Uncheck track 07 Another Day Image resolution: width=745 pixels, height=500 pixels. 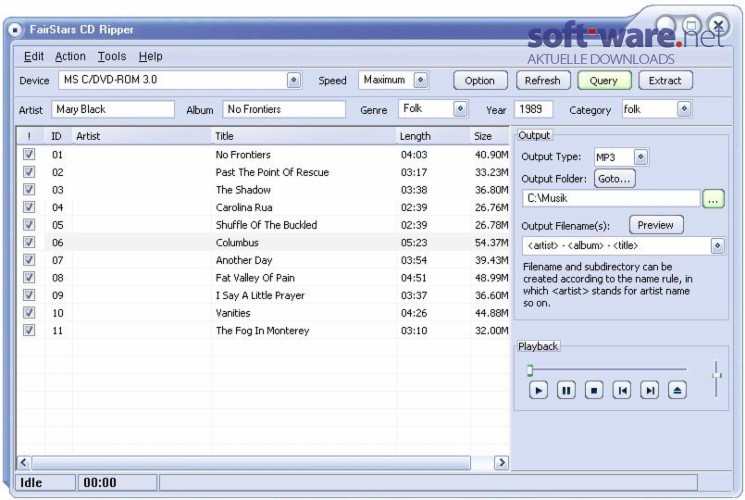click(x=29, y=260)
